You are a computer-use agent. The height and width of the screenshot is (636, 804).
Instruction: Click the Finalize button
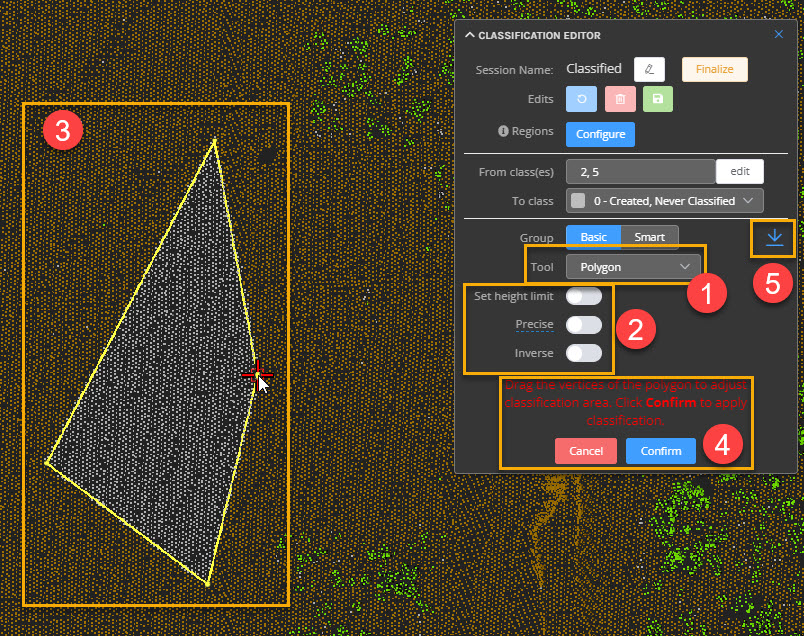713,68
